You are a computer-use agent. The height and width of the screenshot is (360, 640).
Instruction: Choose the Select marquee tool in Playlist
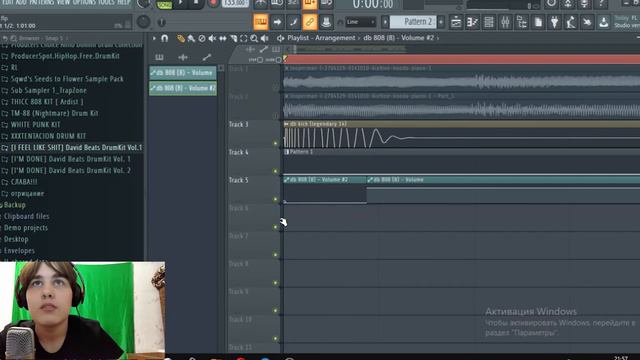[x=244, y=38]
